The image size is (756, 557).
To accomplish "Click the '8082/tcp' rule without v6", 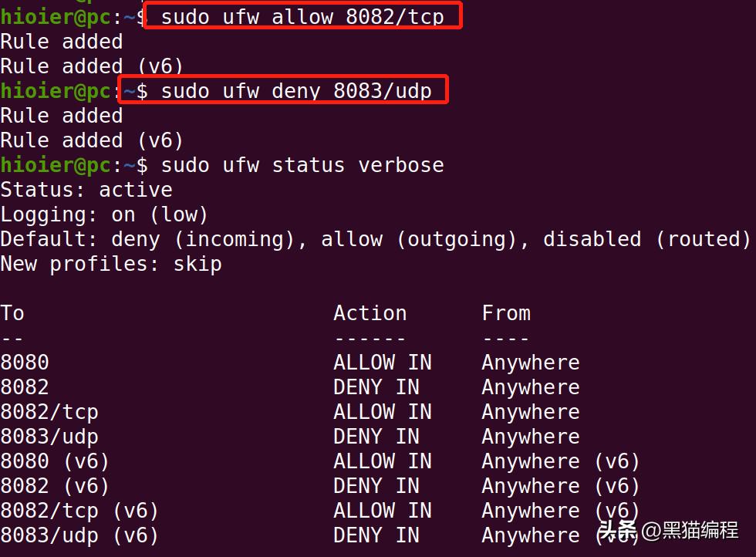I will pyautogui.click(x=49, y=412).
